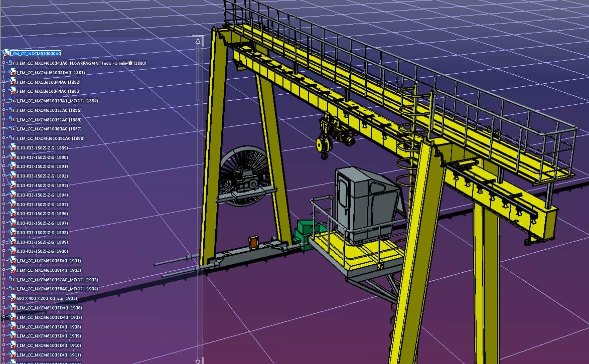Expand node 1110-F03-15021-Z-S (1894)

[4, 195]
